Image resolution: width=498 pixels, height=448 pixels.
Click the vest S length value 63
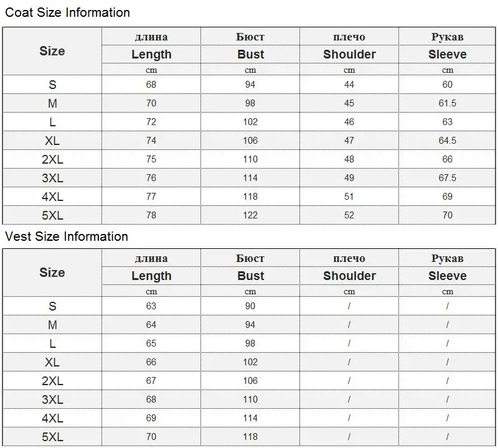click(151, 306)
